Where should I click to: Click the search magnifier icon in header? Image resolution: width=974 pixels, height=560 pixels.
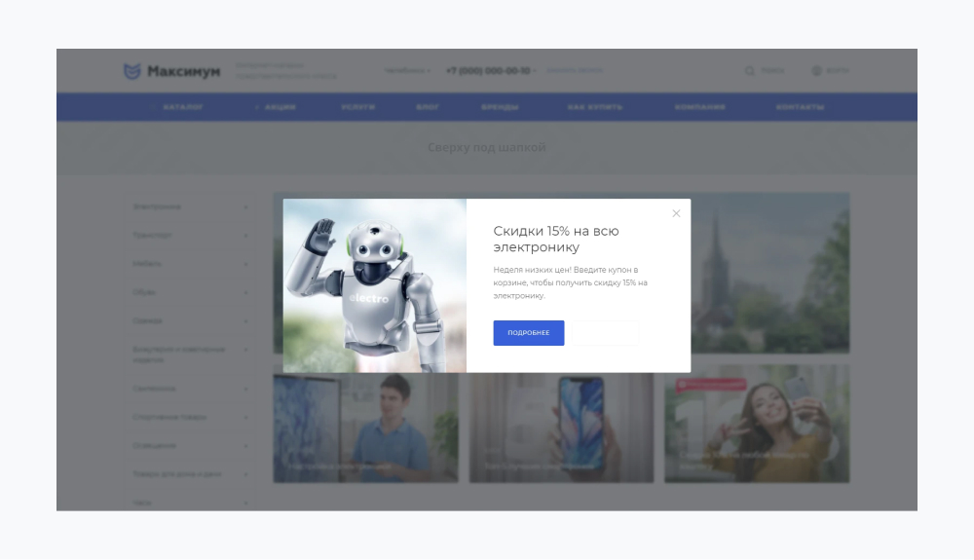tap(749, 71)
